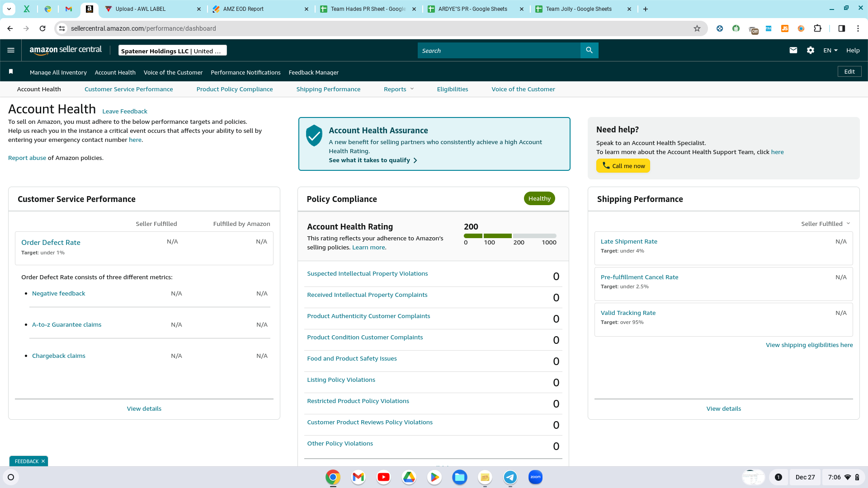Click Leave Feedback link
Viewport: 868px width, 488px height.
point(125,111)
